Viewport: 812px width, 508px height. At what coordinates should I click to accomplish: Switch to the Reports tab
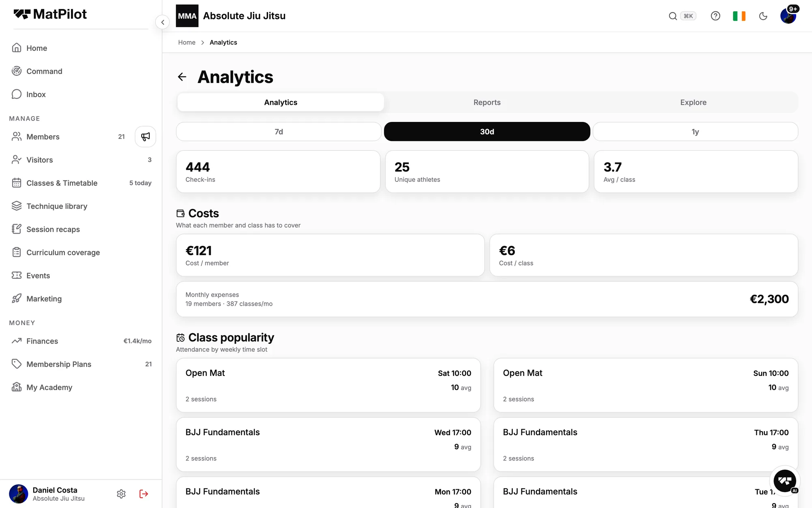coord(487,102)
